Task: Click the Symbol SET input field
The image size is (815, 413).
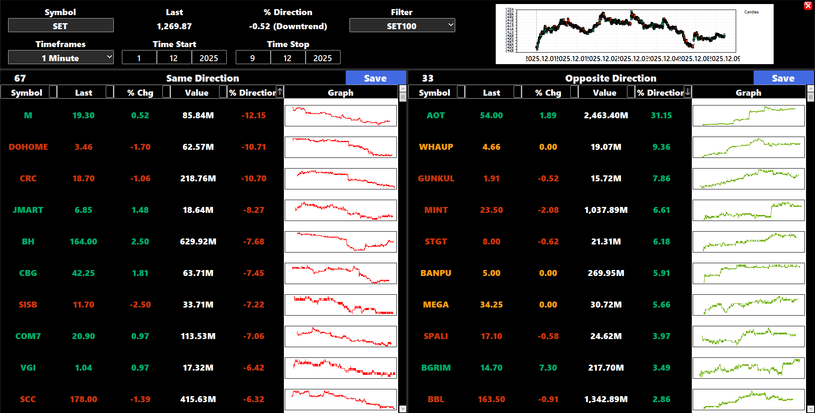Action: click(59, 25)
